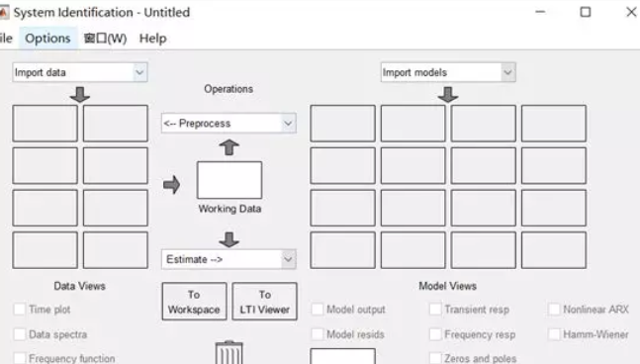640x364 pixels.
Task: Open the Options menu
Action: [47, 39]
